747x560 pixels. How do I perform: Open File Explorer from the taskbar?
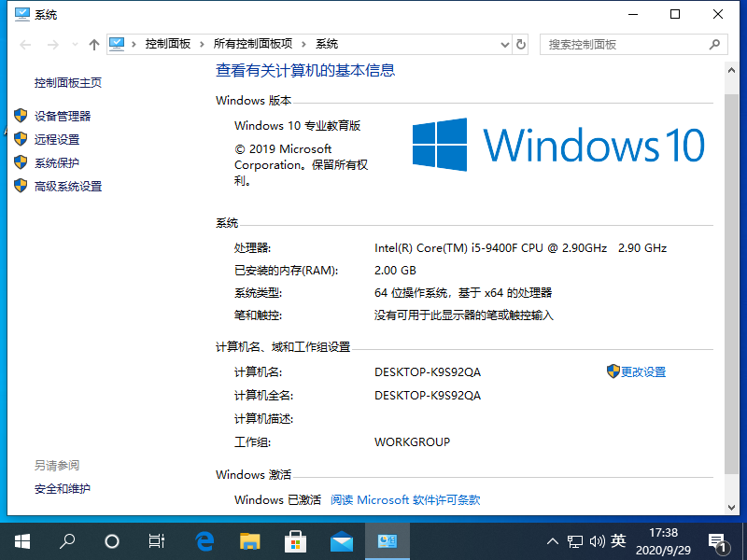coord(249,541)
